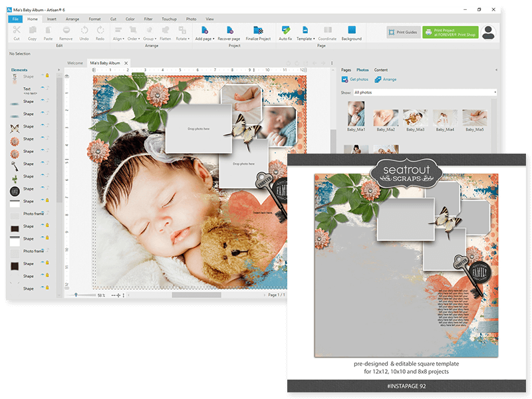The height and width of the screenshot is (399, 532).
Task: Click the Coordinate icon in Page group
Action: pyautogui.click(x=327, y=30)
